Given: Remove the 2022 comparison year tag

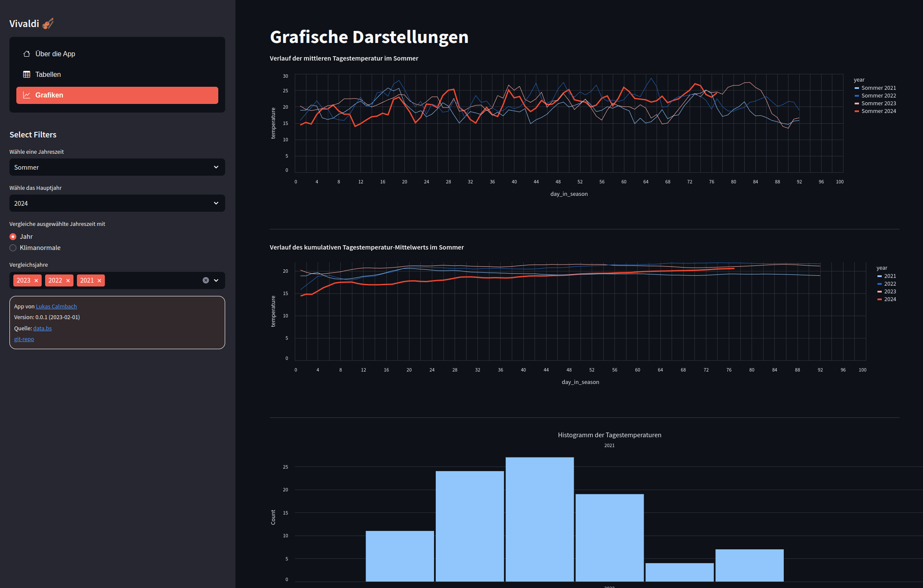Looking at the screenshot, I should 68,280.
